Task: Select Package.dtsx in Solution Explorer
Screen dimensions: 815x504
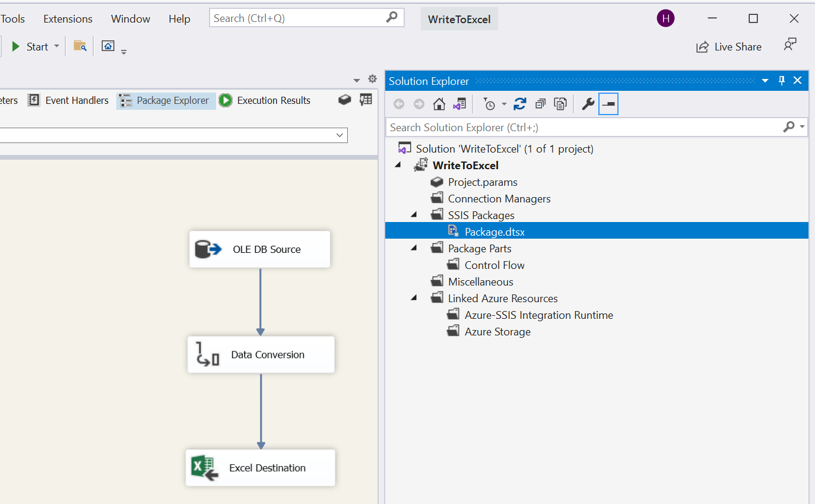Action: 494,232
